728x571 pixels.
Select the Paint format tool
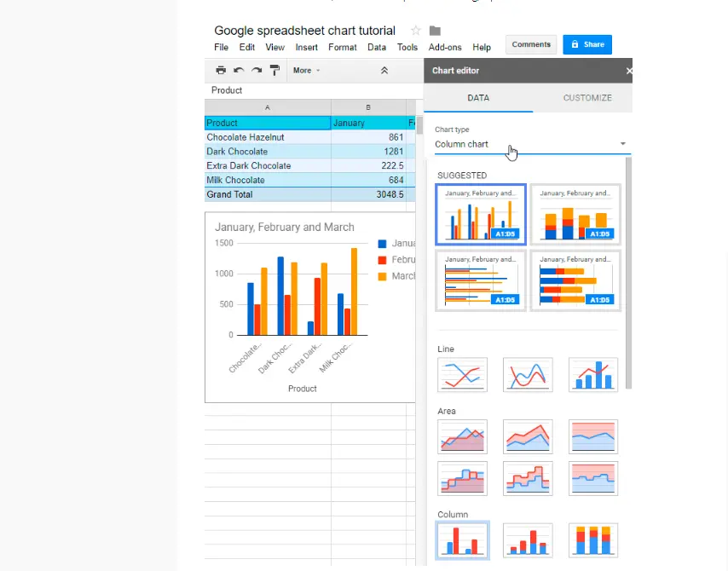(274, 70)
